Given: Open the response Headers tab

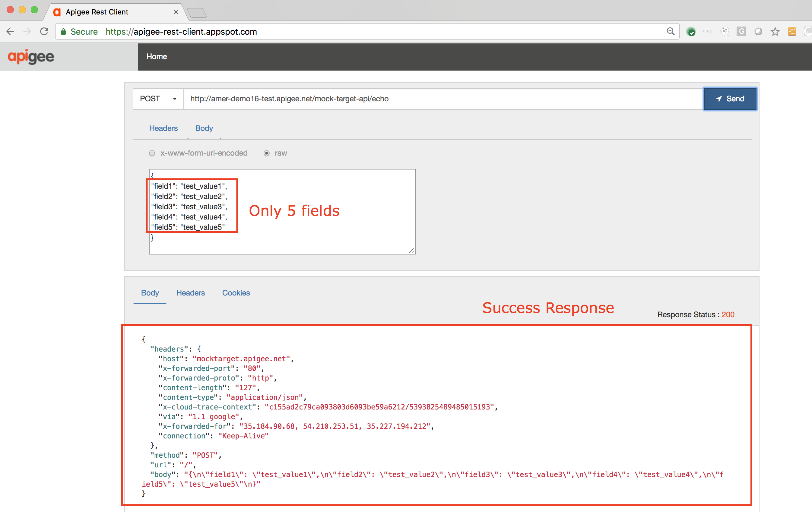Looking at the screenshot, I should (x=190, y=293).
